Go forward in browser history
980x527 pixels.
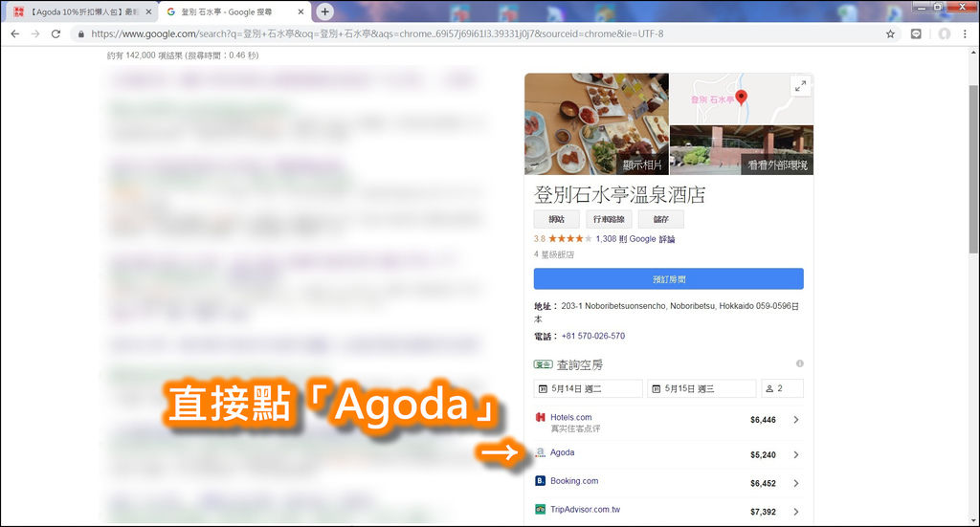(35, 33)
